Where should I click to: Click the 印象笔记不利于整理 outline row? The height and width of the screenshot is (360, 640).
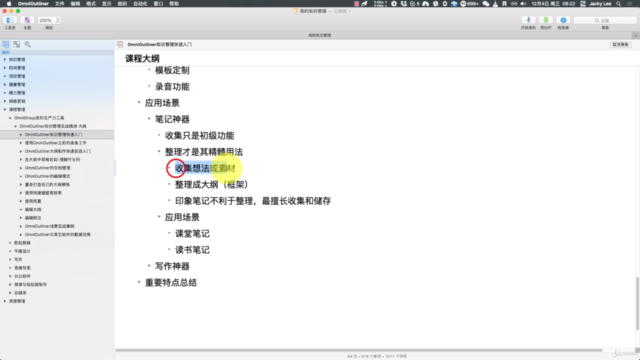[253, 201]
